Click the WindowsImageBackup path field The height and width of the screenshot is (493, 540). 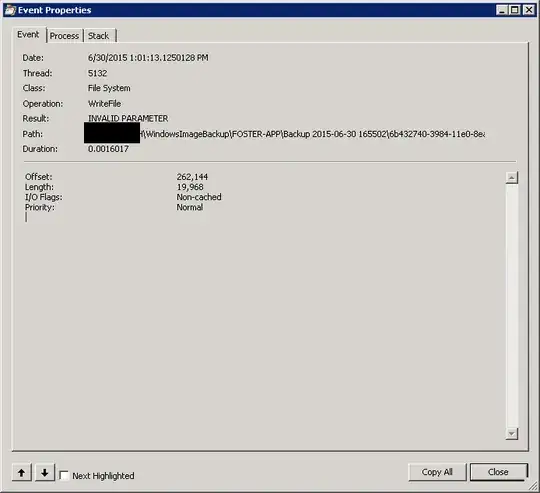pyautogui.click(x=285, y=134)
